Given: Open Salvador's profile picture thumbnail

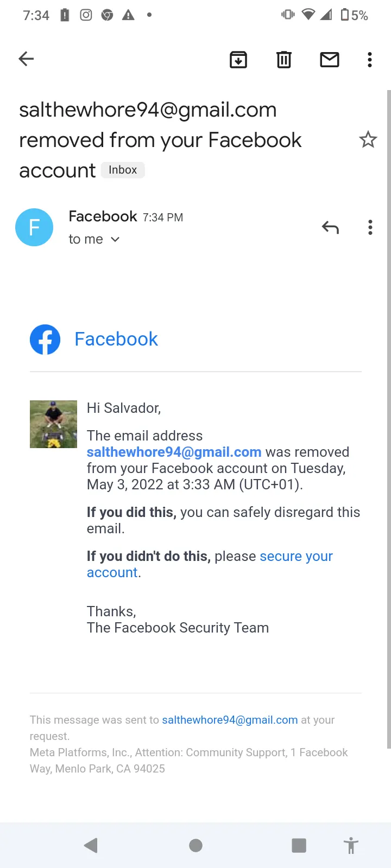Looking at the screenshot, I should click(53, 424).
